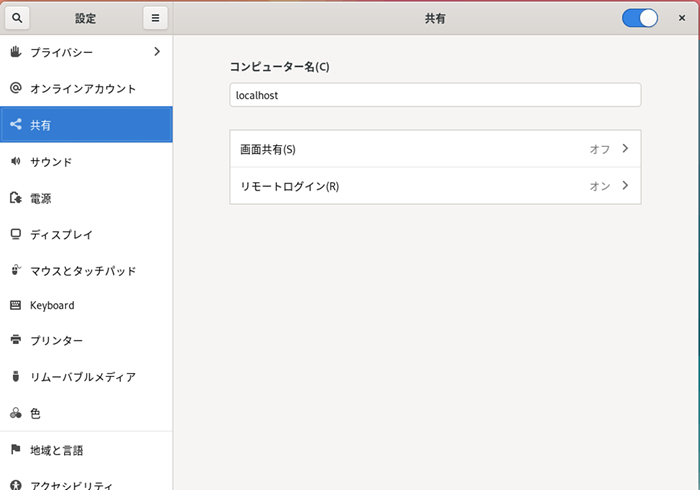Viewport: 700px width, 490px height.
Task: Select マウスとタッチパッド in the sidebar
Action: (x=82, y=270)
